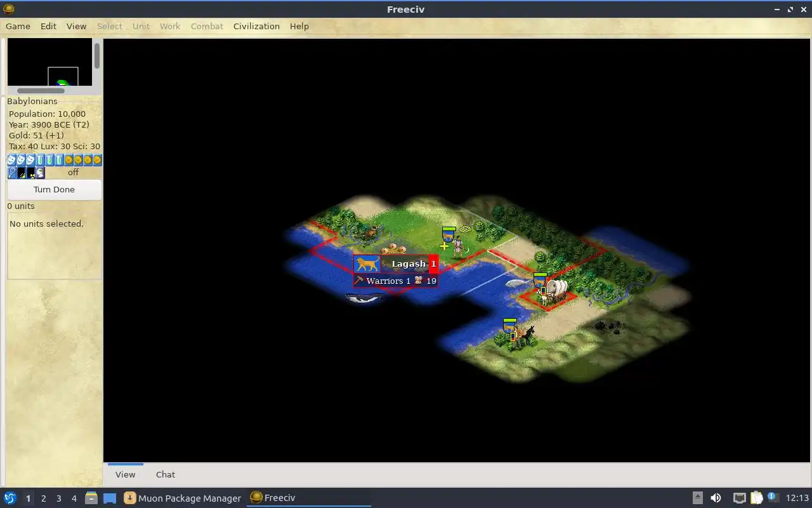Click the third luxury mask tax icon

(x=30, y=160)
